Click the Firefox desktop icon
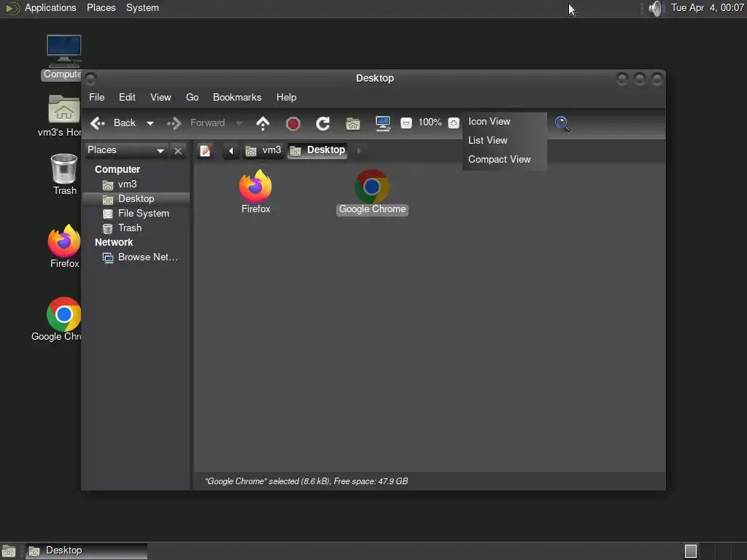Image resolution: width=747 pixels, height=560 pixels. coord(64,246)
